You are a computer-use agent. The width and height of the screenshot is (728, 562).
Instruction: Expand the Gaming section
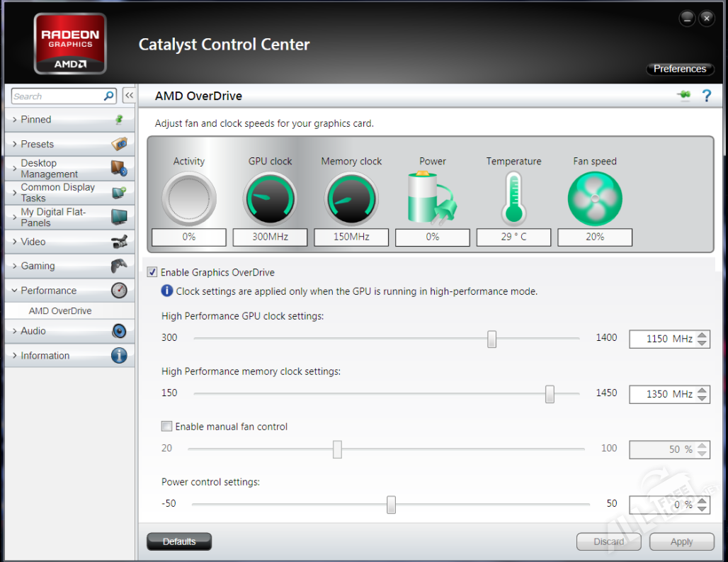click(38, 266)
